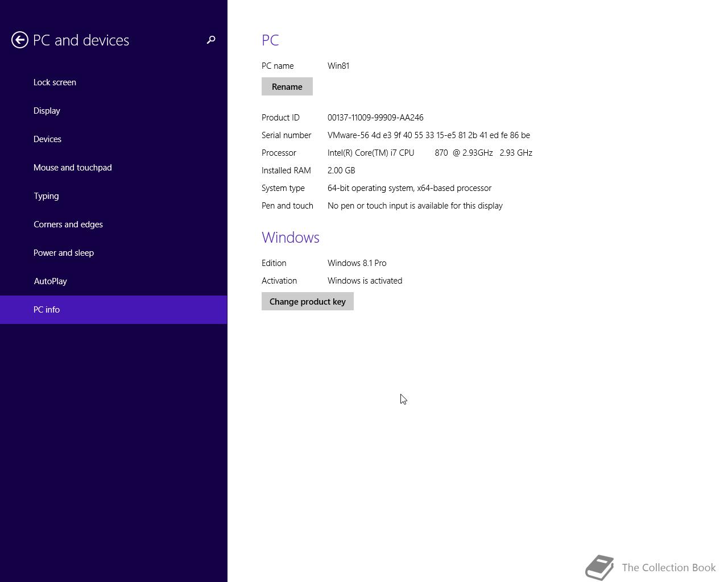Screen dimensions: 728x582
Task: Click the VMware serial number value
Action: coord(429,135)
